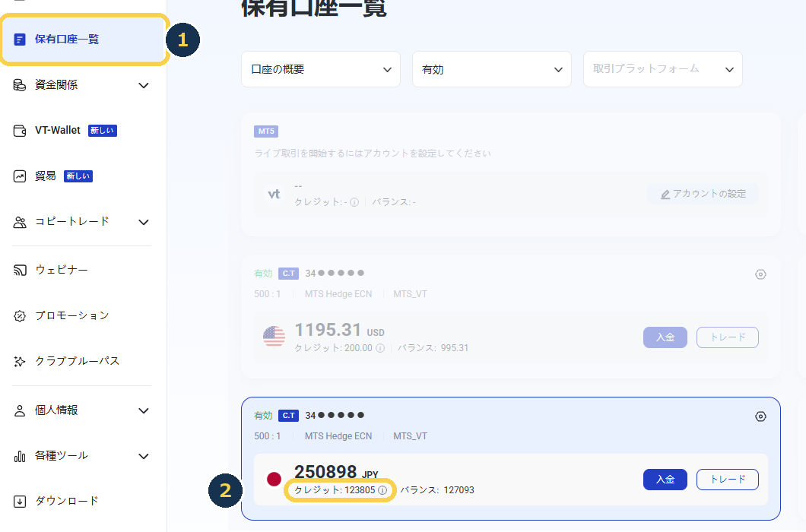Screen dimensions: 806x532
Task: Open the 保有口座一覧 sidebar item
Action: pos(84,40)
